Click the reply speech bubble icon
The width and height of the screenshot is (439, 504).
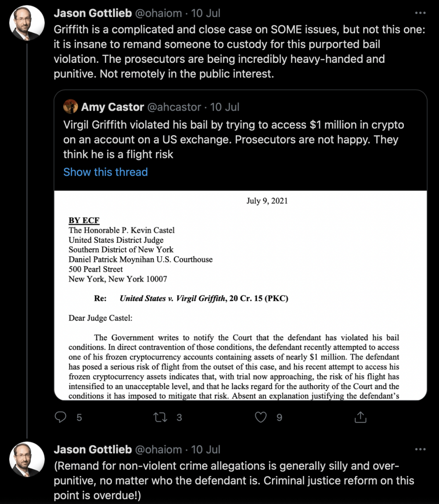coord(61,417)
